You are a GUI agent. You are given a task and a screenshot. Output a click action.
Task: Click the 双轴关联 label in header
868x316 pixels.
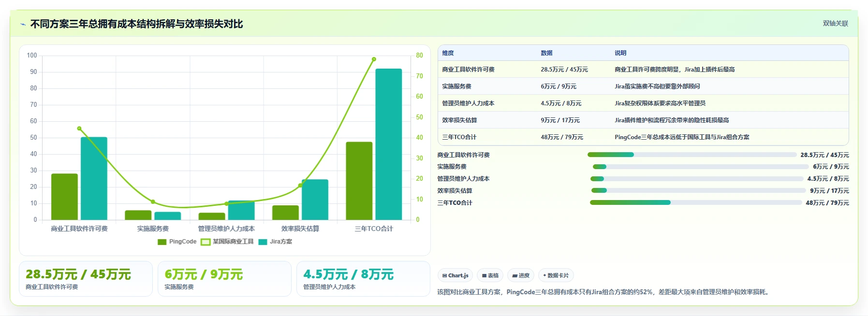click(835, 23)
